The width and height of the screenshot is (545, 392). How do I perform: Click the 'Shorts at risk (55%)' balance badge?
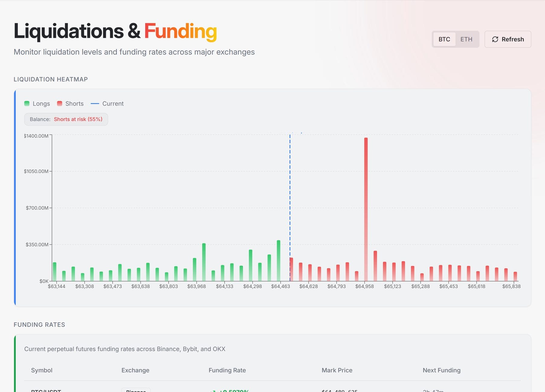click(66, 119)
